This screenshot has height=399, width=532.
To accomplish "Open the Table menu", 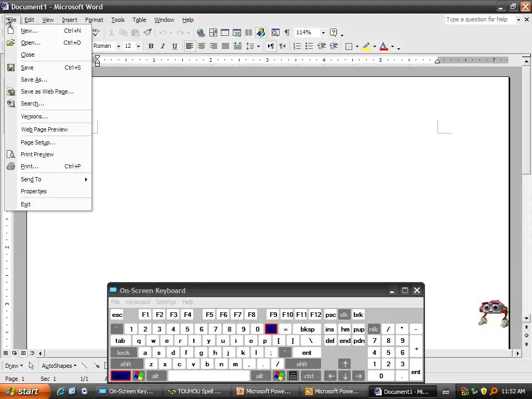I will (x=139, y=20).
